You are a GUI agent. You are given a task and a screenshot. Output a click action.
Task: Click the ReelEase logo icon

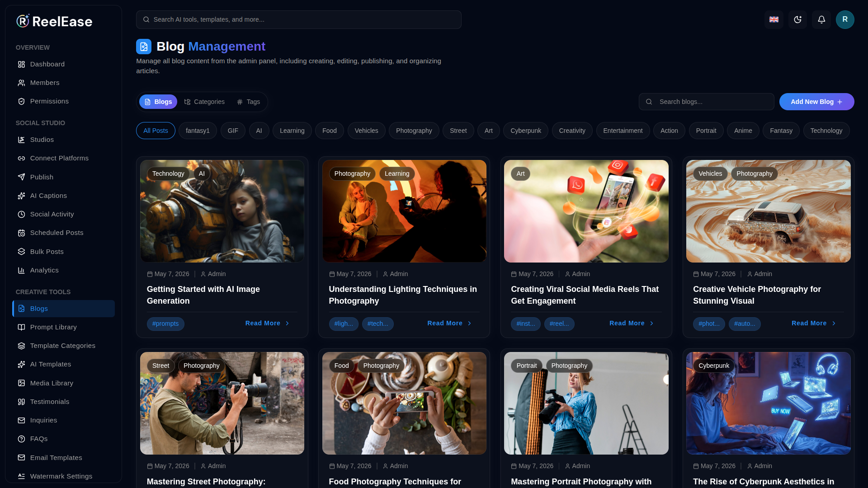23,21
